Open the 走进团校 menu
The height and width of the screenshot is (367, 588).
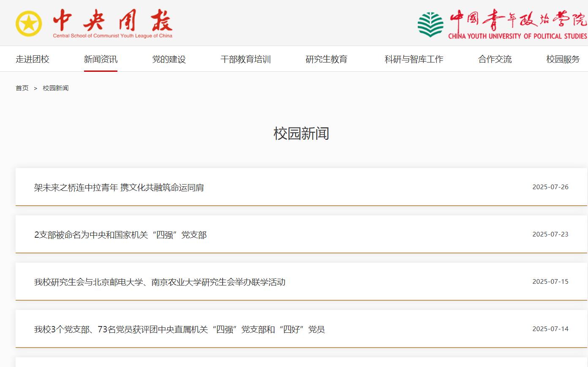click(33, 59)
